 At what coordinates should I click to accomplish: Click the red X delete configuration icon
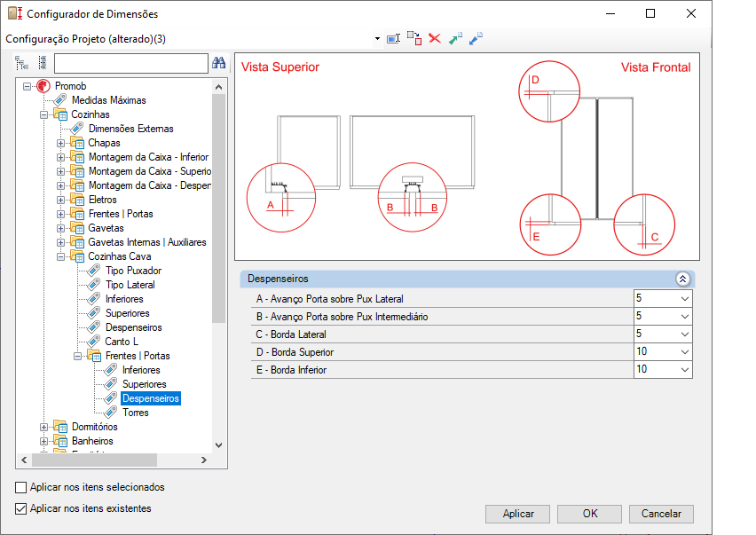pyautogui.click(x=435, y=38)
